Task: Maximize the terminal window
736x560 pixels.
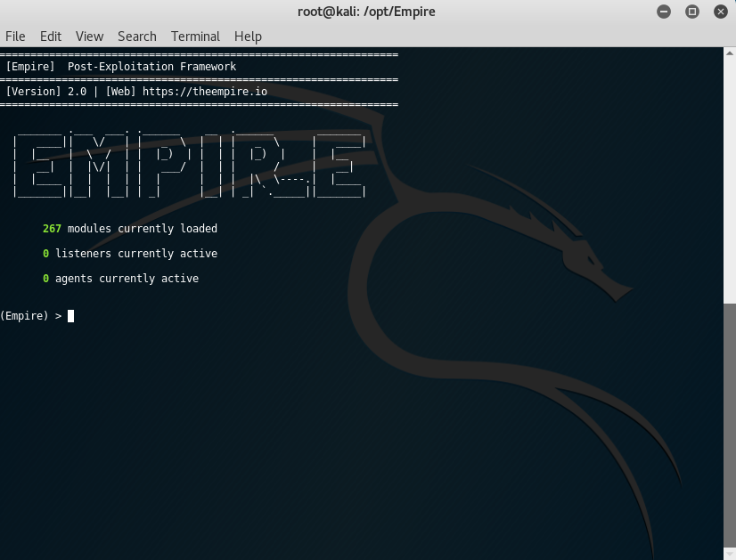Action: click(x=691, y=12)
